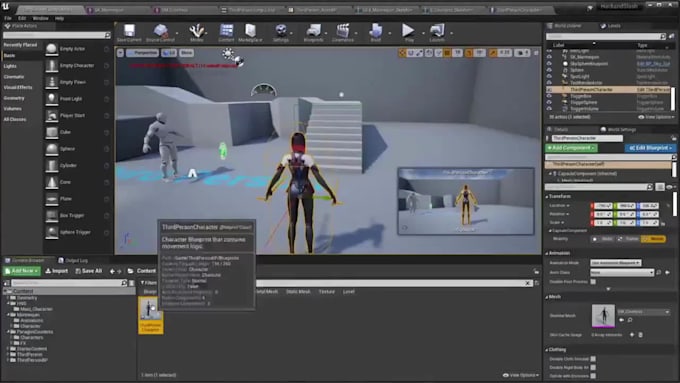Open the viewport Perspective dropdown

(143, 53)
